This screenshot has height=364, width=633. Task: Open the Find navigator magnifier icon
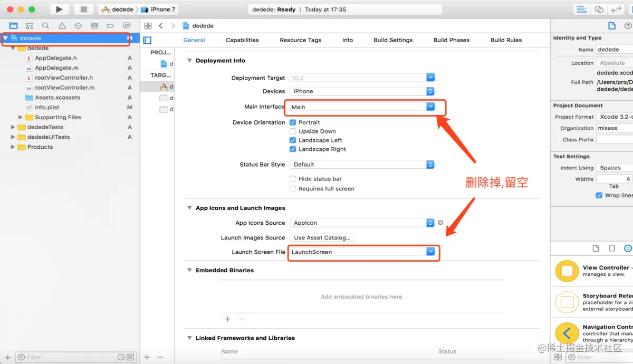point(46,26)
